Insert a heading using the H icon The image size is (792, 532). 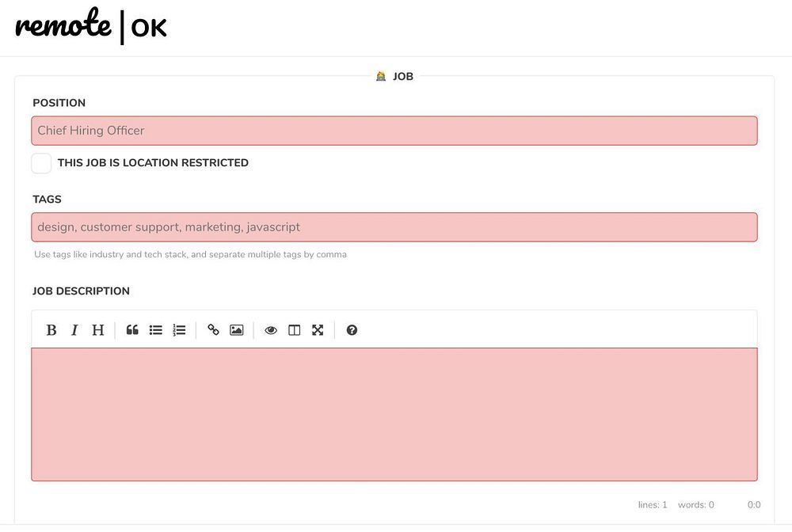tap(98, 330)
